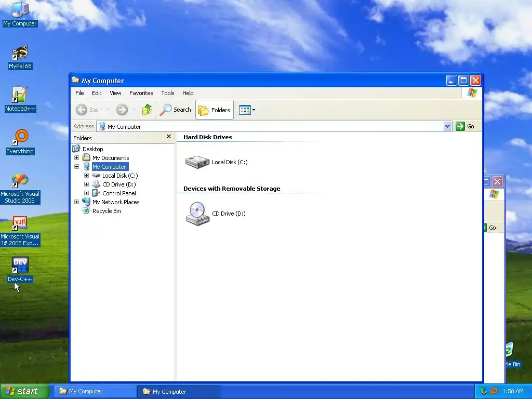Click the safely remove hardware tray icon
Screen dimensions: 532x399
coord(484,391)
